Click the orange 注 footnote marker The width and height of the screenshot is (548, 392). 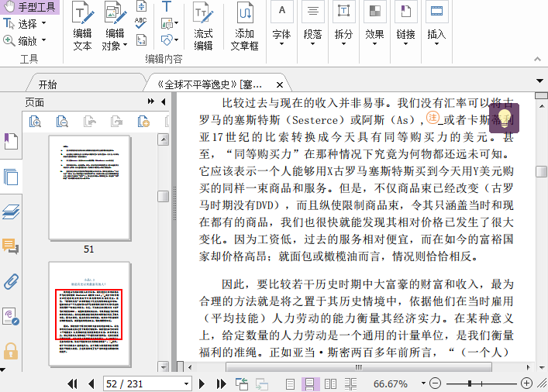pyautogui.click(x=433, y=118)
